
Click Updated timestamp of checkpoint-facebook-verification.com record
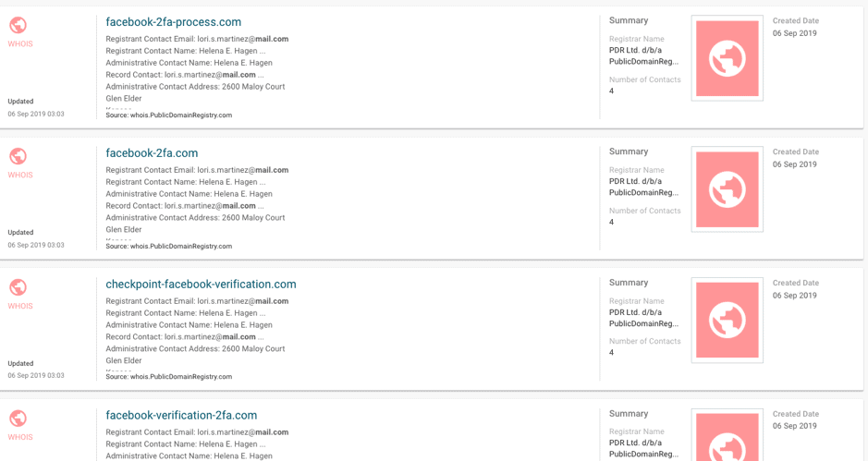pos(36,376)
